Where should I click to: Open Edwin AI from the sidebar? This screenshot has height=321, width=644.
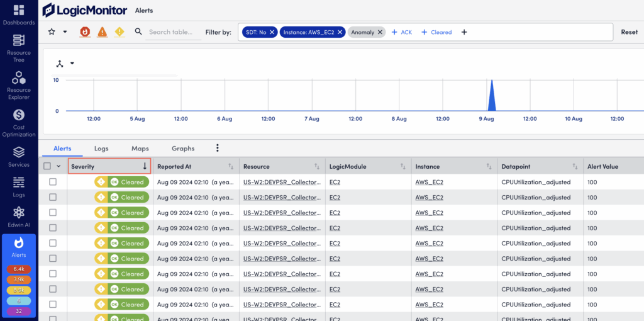click(x=19, y=213)
